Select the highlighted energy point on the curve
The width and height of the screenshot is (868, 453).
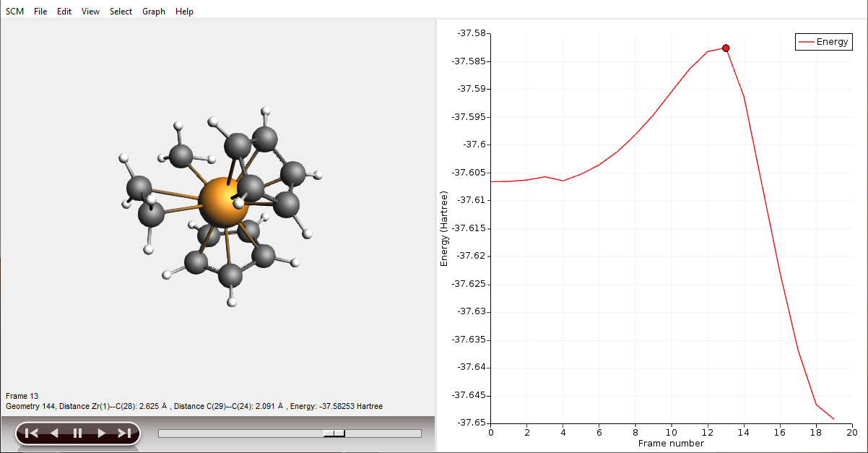pyautogui.click(x=726, y=48)
